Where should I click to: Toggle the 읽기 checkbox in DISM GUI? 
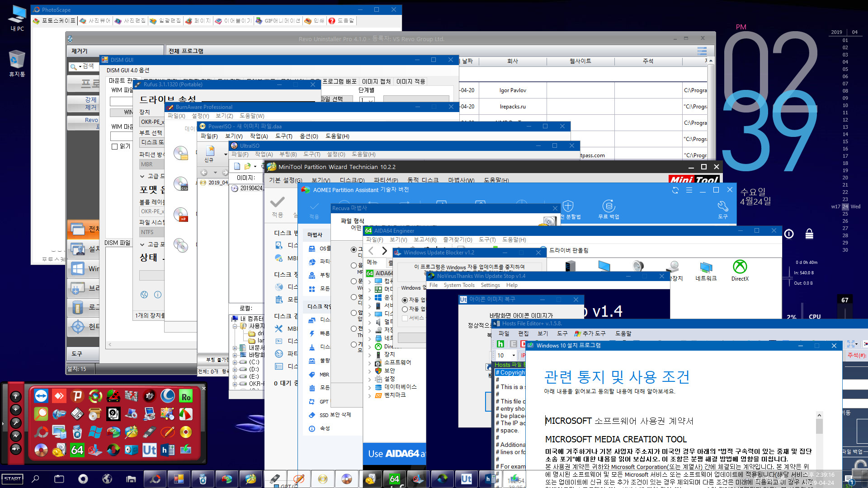click(114, 146)
